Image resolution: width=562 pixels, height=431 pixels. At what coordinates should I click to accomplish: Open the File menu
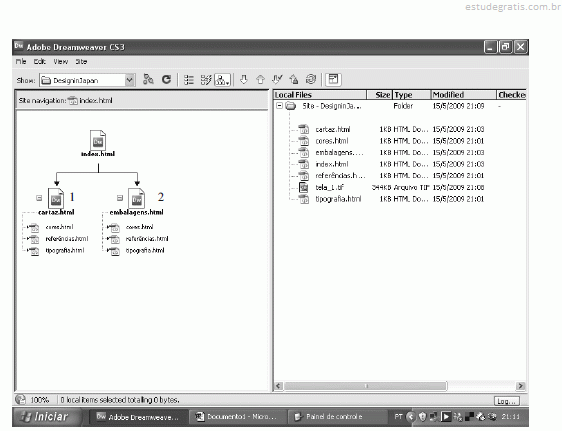pyautogui.click(x=21, y=62)
